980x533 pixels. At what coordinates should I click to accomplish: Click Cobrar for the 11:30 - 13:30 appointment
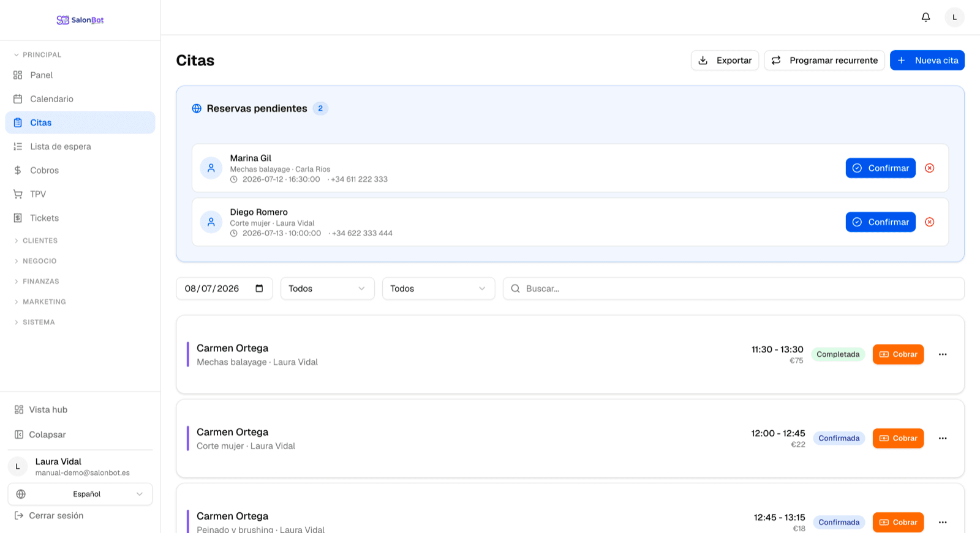click(x=898, y=354)
